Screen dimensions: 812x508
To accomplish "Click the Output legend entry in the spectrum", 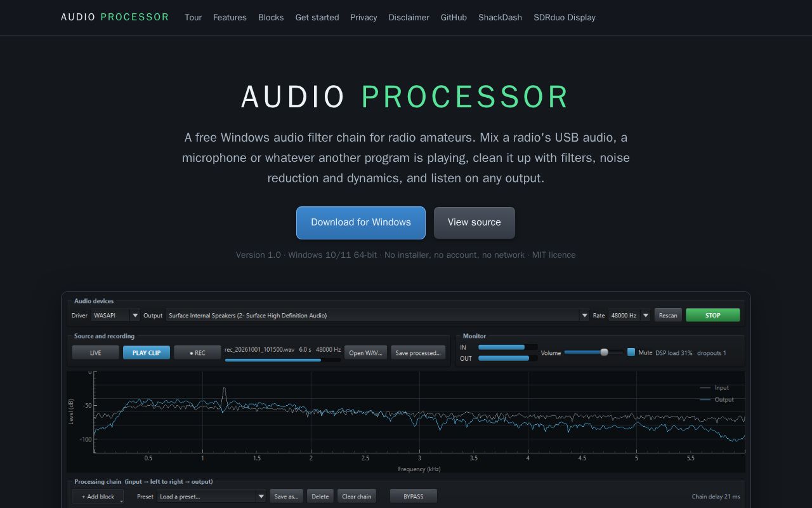I will [717, 399].
